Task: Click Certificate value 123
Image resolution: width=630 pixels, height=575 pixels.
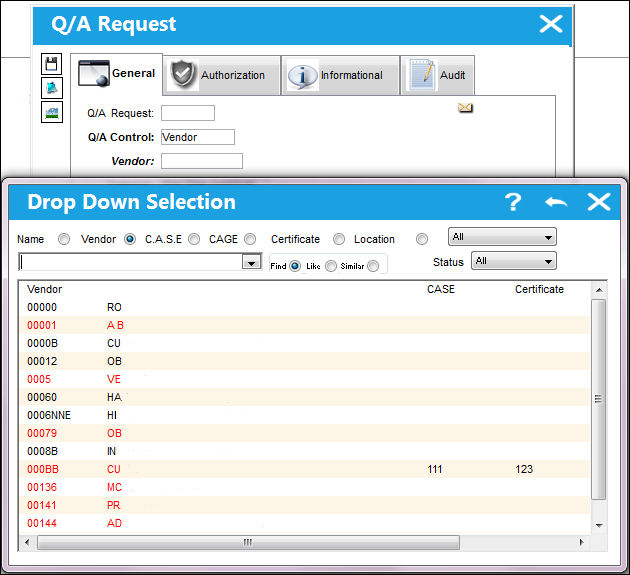Action: (524, 469)
